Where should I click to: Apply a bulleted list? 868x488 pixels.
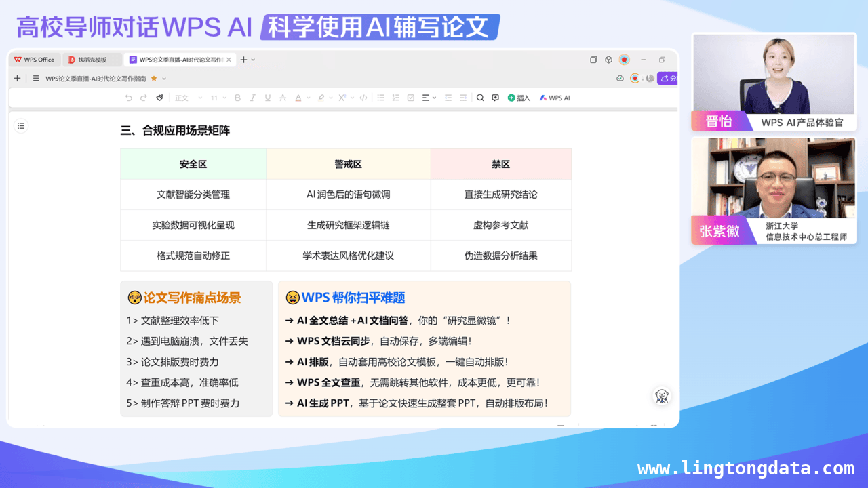tap(381, 98)
